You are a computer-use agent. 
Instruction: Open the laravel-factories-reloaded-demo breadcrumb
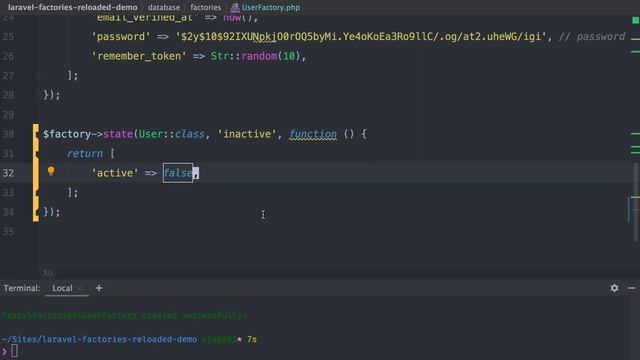[x=73, y=7]
